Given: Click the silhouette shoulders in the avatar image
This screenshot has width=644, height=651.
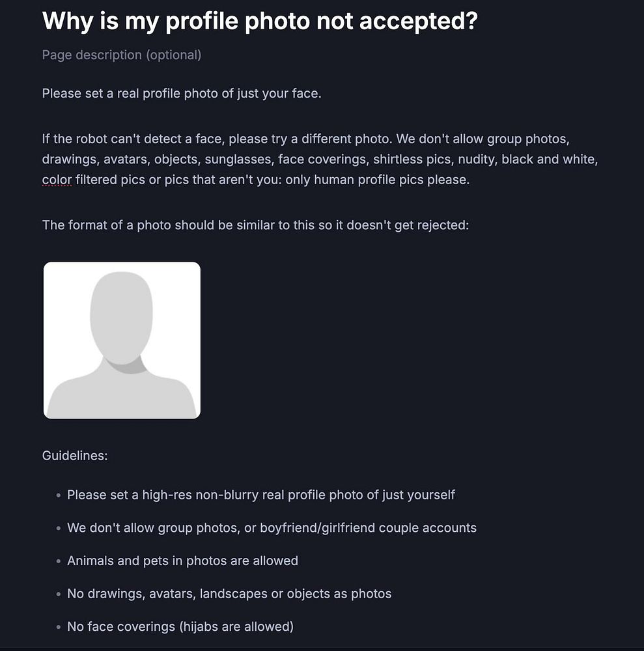Looking at the screenshot, I should 122,393.
